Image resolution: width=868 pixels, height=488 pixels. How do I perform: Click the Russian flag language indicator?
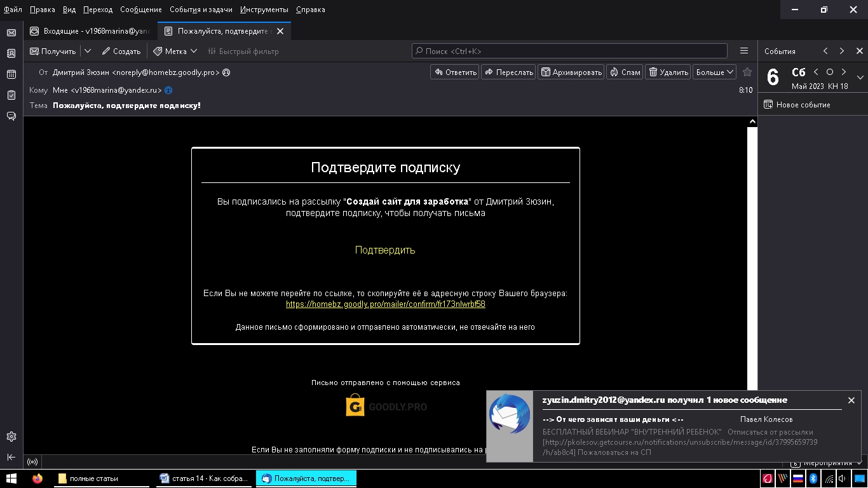(798, 478)
